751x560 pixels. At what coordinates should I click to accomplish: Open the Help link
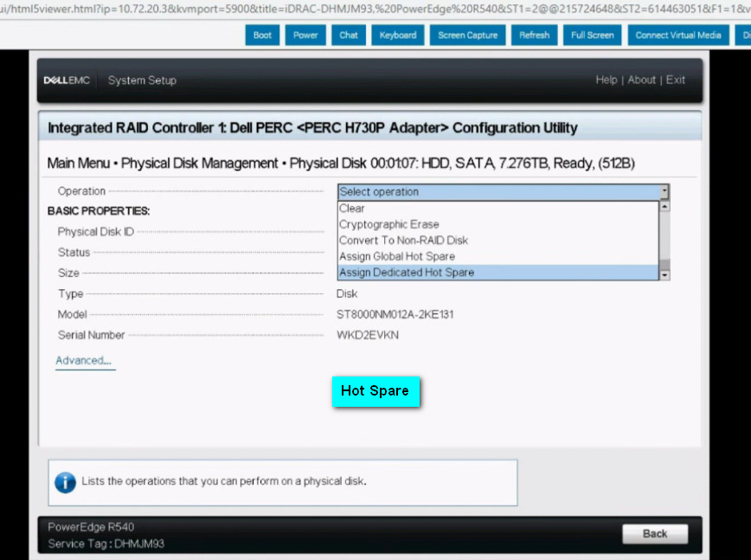tap(606, 80)
